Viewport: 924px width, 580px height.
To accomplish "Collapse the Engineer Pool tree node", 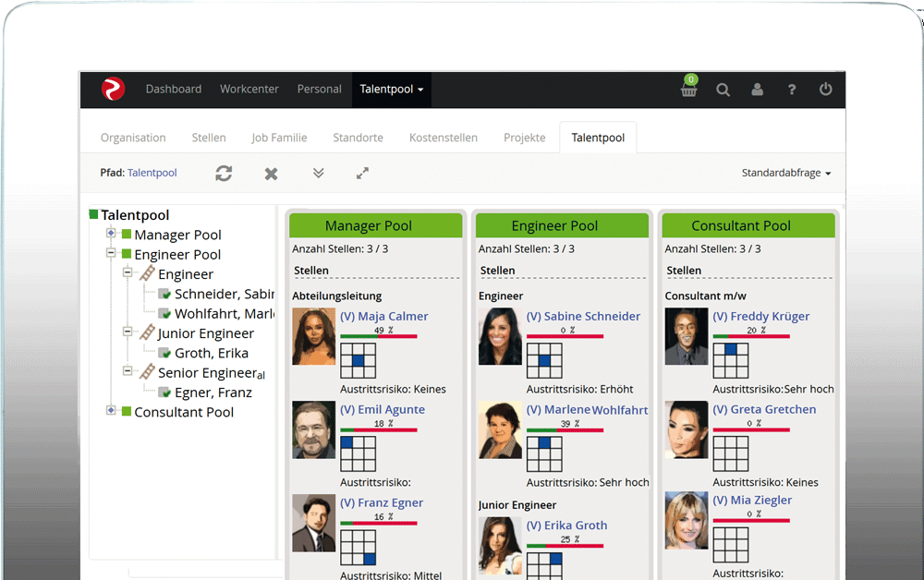I will coord(111,253).
